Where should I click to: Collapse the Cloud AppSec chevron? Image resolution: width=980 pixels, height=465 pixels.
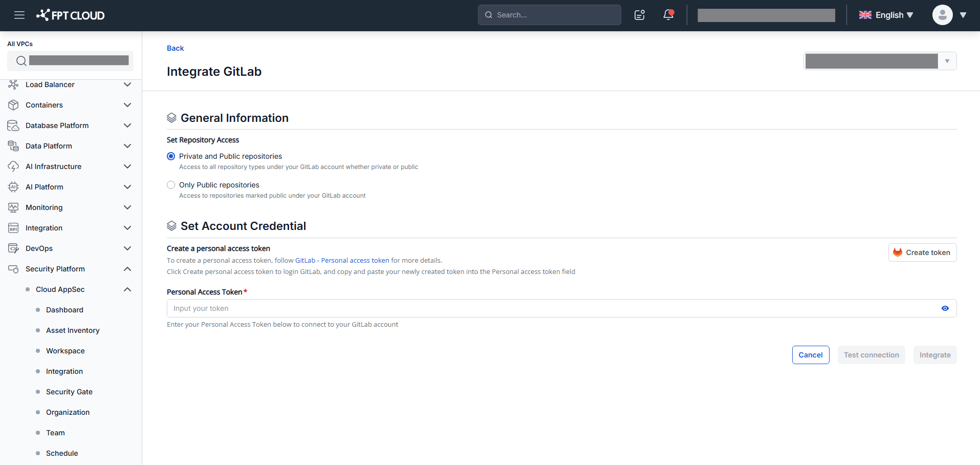pos(127,289)
